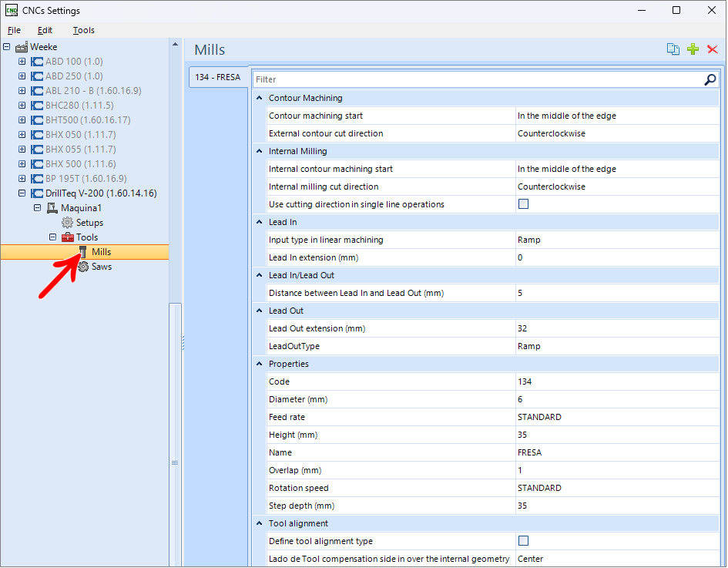
Task: Click the Saws blade icon
Action: coord(83,267)
